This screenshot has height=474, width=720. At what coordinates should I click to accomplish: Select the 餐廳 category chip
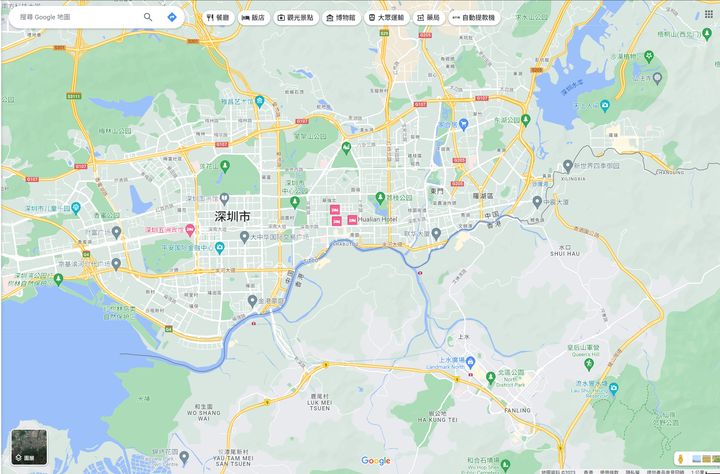point(219,18)
